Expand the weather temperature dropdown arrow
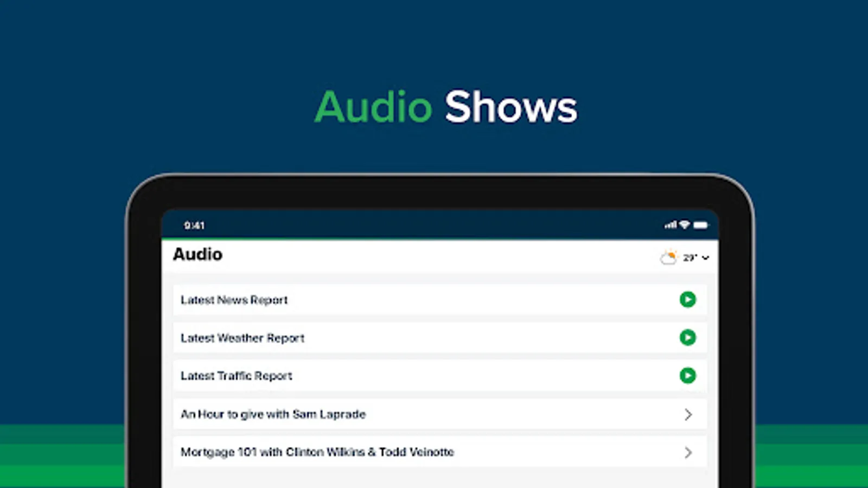The width and height of the screenshot is (868, 488). pyautogui.click(x=705, y=258)
